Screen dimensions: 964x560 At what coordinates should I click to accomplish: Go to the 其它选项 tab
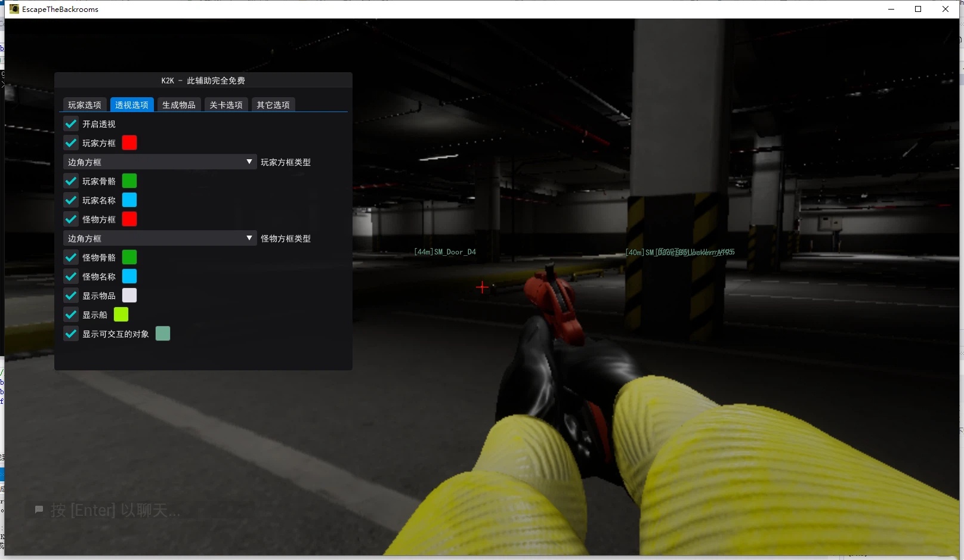[x=273, y=105]
